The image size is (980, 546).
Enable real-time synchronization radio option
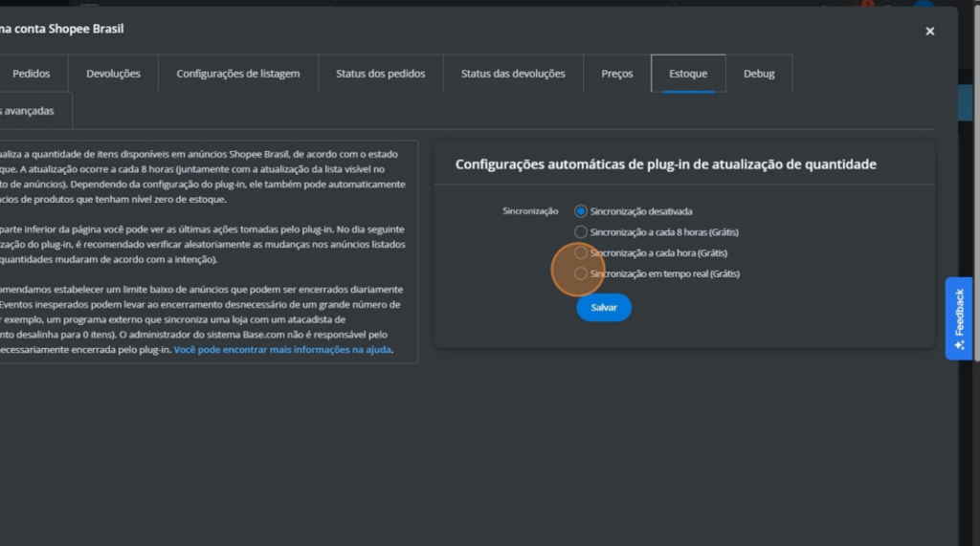581,274
